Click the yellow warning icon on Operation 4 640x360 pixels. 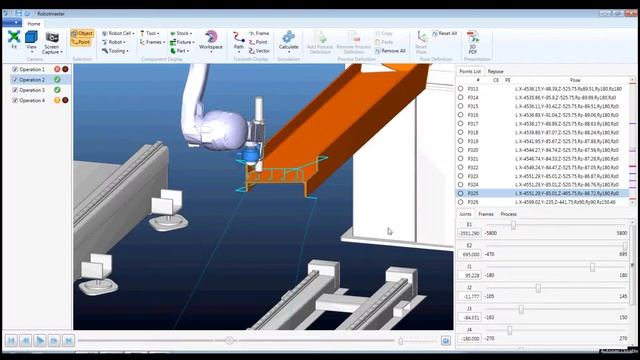[x=57, y=100]
